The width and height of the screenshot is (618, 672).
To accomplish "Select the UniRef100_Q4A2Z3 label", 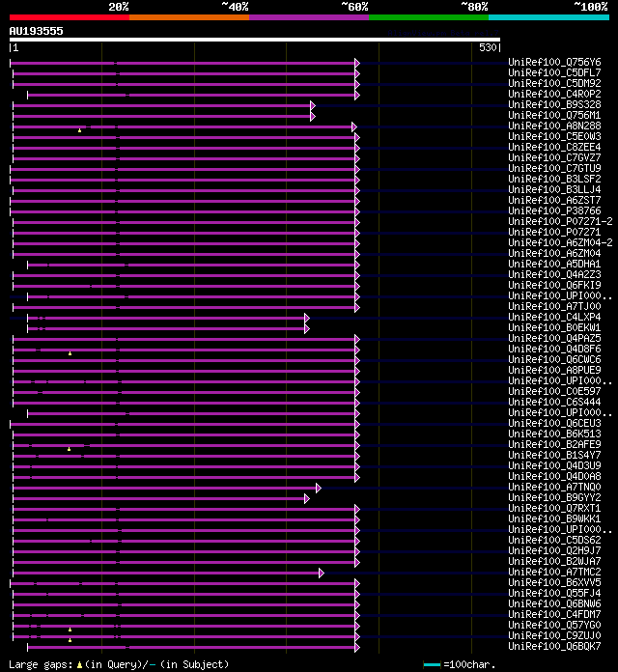I will 554,274.
